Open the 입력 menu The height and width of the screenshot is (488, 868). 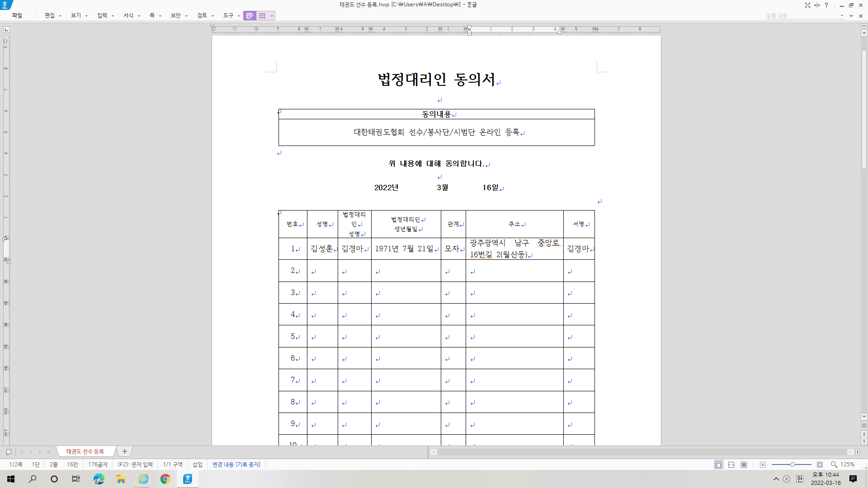coord(102,15)
